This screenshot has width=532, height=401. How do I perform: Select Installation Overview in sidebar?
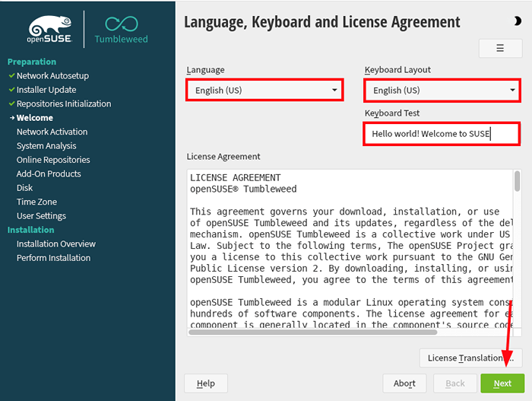[56, 244]
